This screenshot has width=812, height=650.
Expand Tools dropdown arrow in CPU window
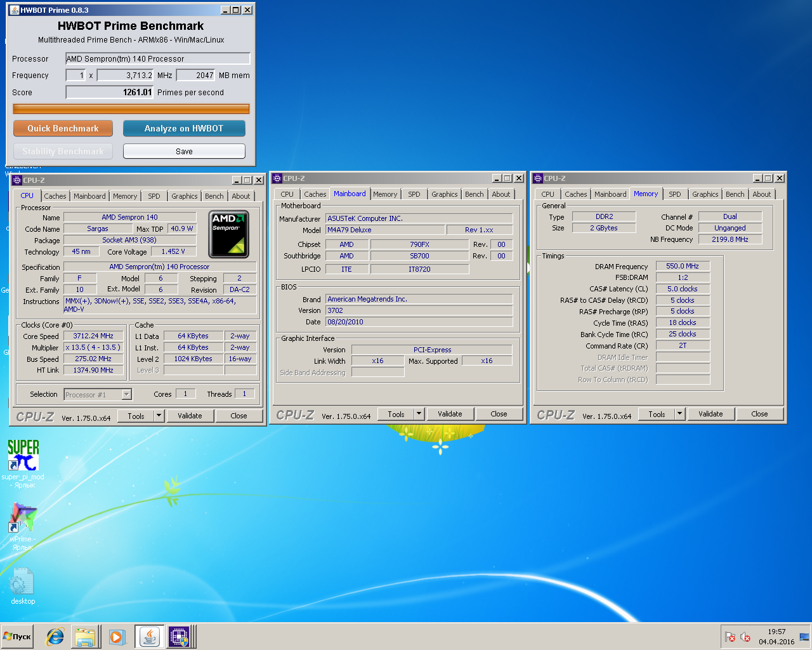pyautogui.click(x=158, y=416)
